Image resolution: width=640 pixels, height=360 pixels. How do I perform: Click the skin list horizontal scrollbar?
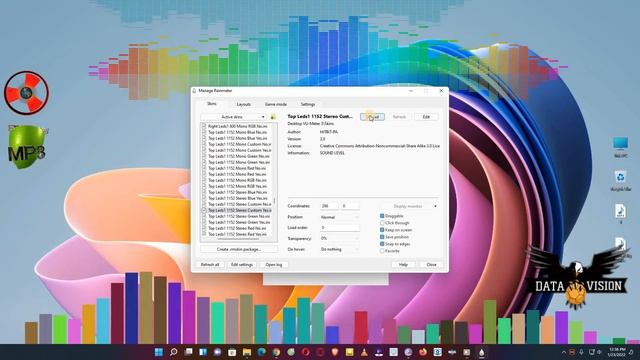click(237, 239)
